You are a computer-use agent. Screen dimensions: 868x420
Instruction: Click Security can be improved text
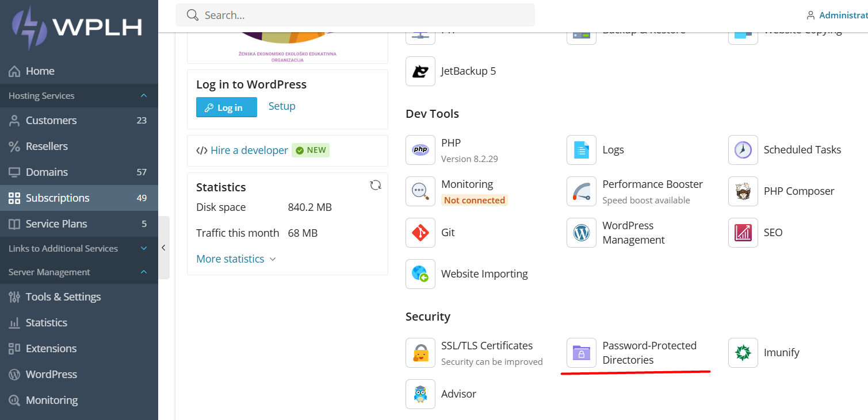click(492, 362)
